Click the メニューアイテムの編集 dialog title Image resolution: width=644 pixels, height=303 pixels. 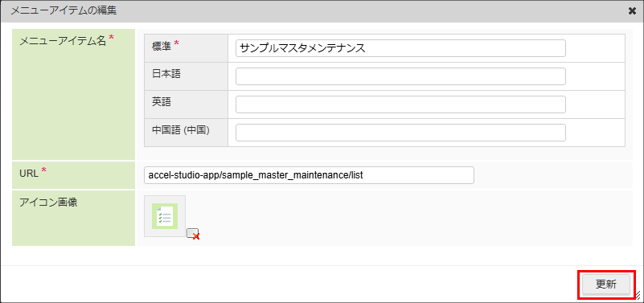(64, 11)
